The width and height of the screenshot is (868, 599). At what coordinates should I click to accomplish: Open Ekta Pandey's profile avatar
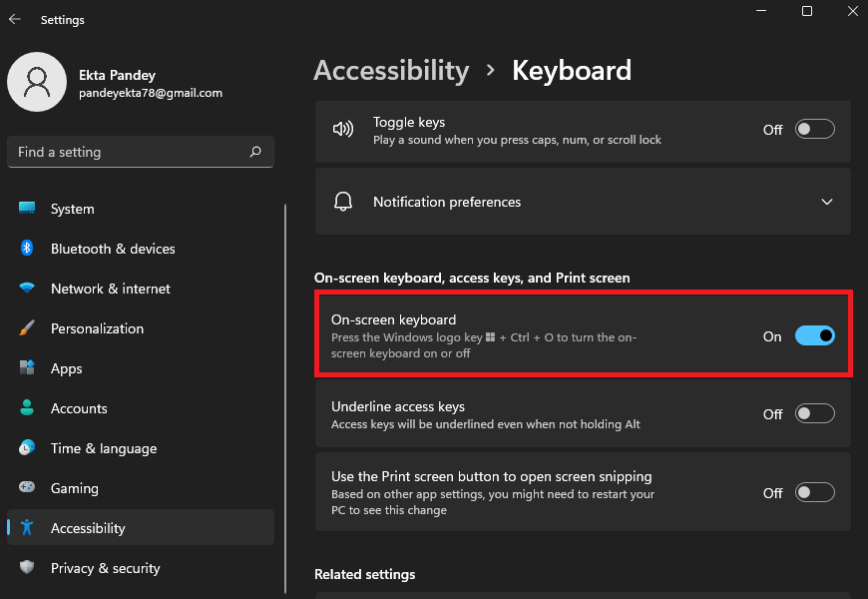click(37, 82)
